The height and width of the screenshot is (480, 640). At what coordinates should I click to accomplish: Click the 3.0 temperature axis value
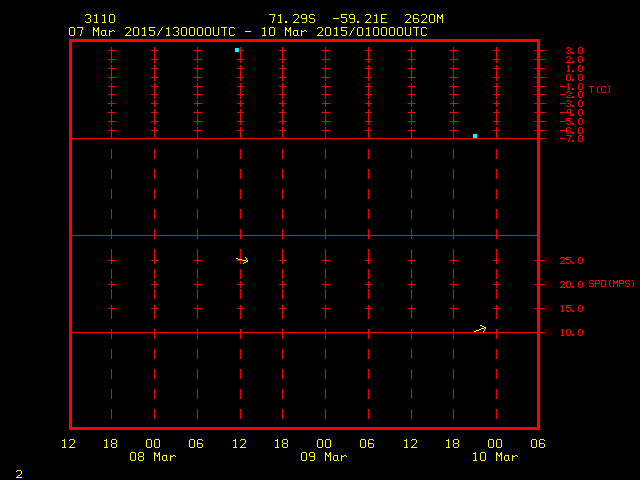click(574, 51)
